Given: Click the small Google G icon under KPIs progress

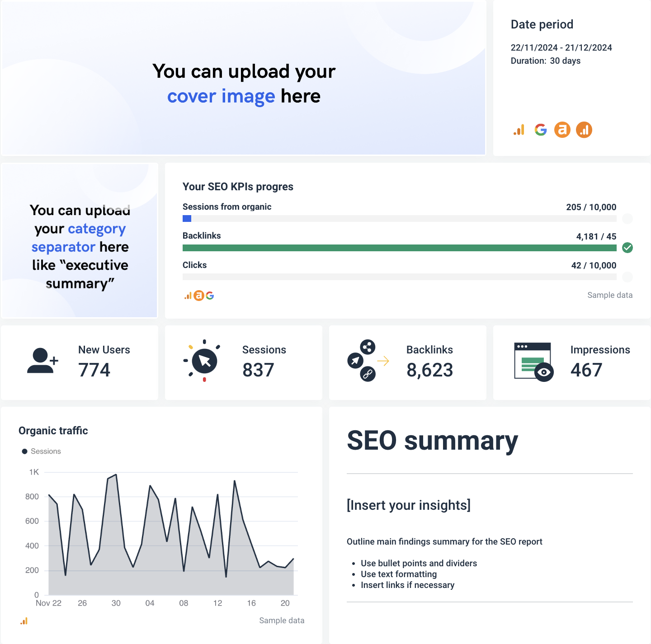Looking at the screenshot, I should (x=210, y=296).
